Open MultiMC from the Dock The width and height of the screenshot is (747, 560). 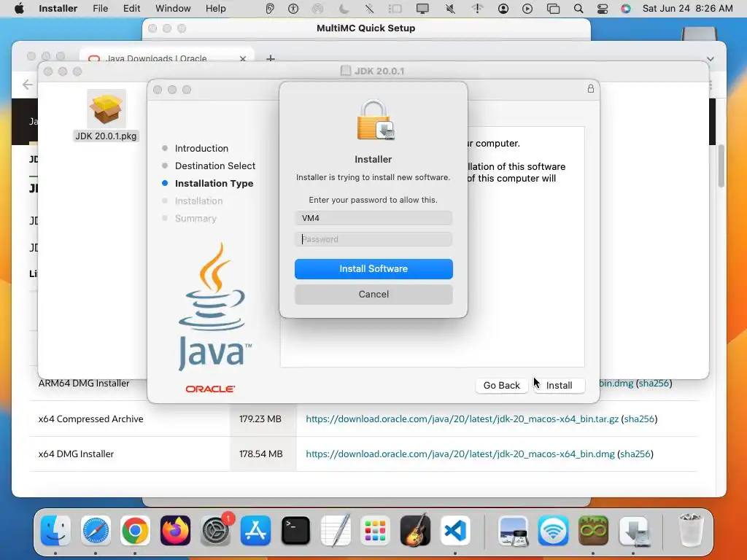593,531
